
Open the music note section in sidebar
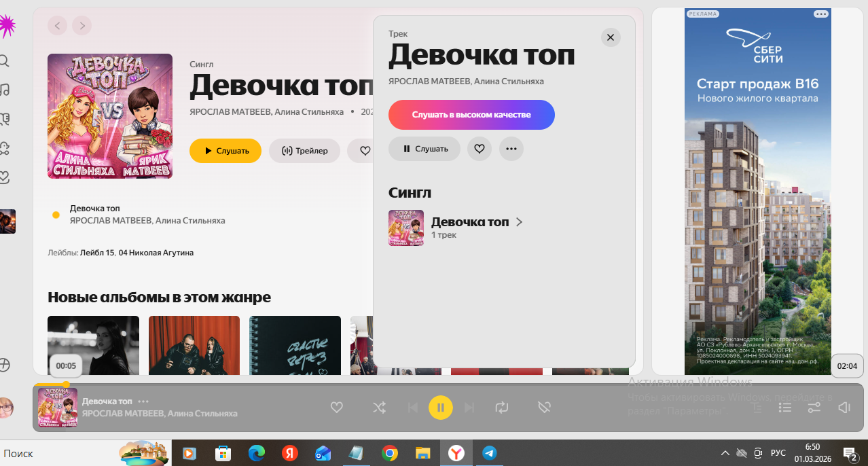pos(4,90)
